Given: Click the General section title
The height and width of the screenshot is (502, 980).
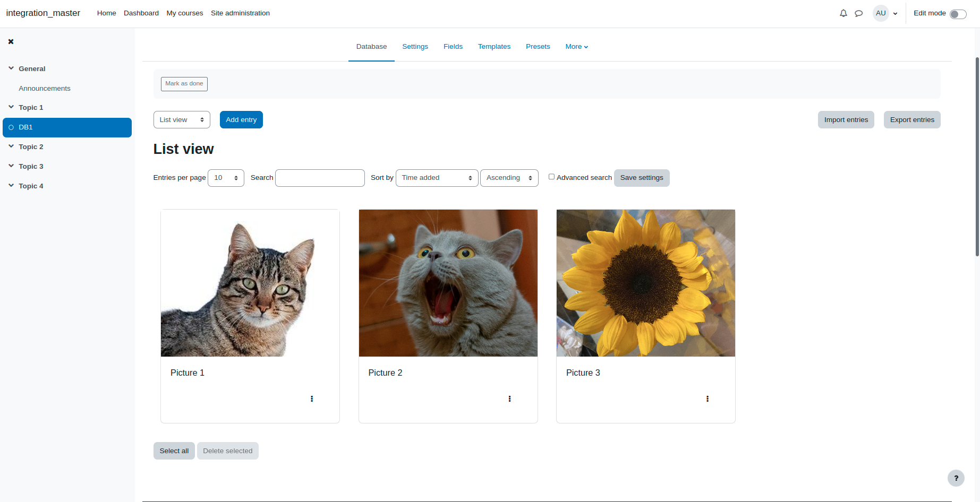Looking at the screenshot, I should (32, 69).
